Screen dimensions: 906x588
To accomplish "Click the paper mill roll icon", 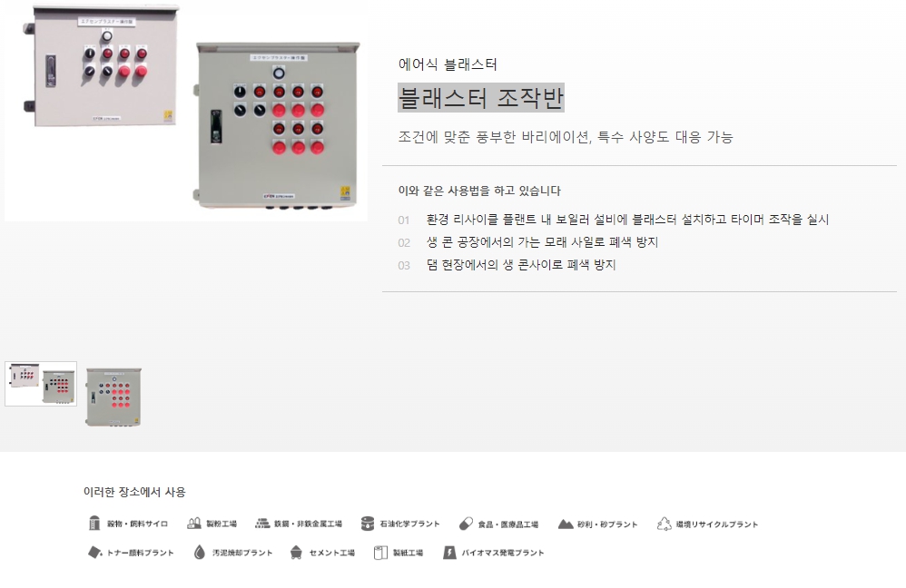I will click(x=380, y=553).
